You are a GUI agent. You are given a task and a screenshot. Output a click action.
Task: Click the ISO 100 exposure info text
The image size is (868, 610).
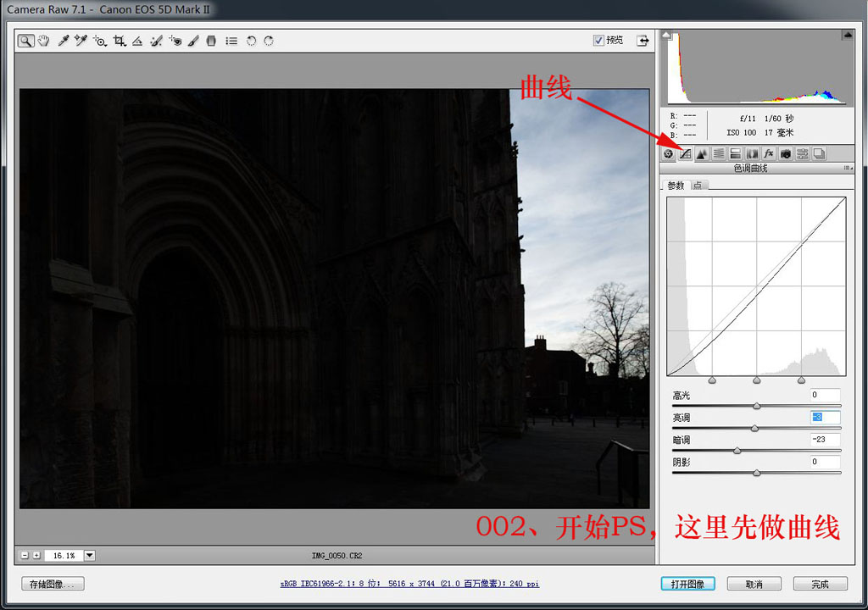(x=741, y=133)
